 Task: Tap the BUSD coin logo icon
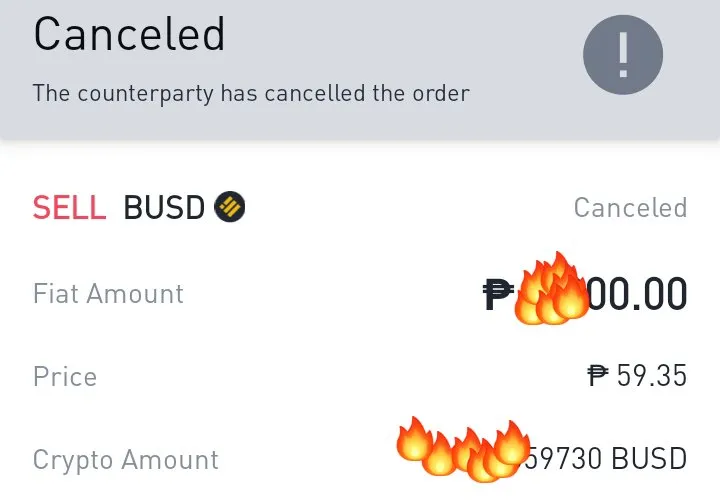[x=230, y=207]
